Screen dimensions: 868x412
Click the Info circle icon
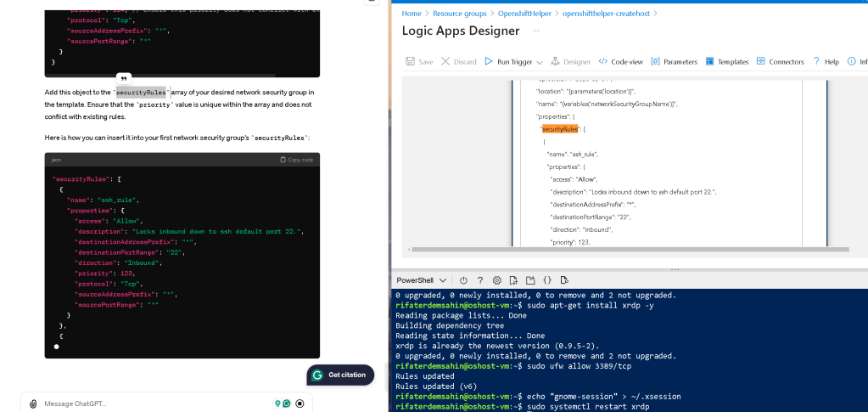point(851,61)
